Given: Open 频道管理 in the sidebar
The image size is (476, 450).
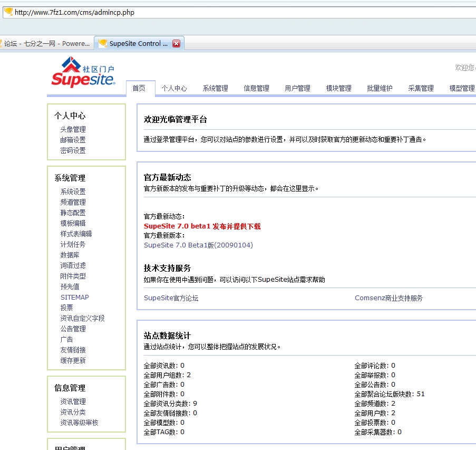Looking at the screenshot, I should (x=73, y=202).
